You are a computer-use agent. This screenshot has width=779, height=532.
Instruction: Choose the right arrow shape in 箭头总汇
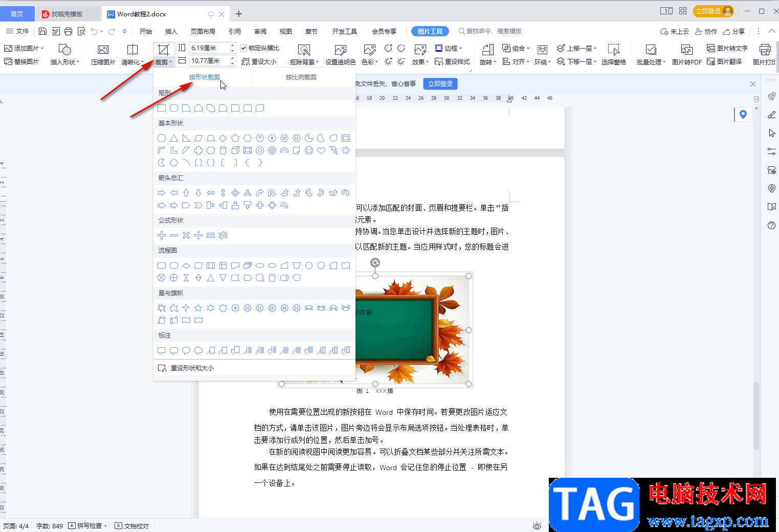(162, 193)
